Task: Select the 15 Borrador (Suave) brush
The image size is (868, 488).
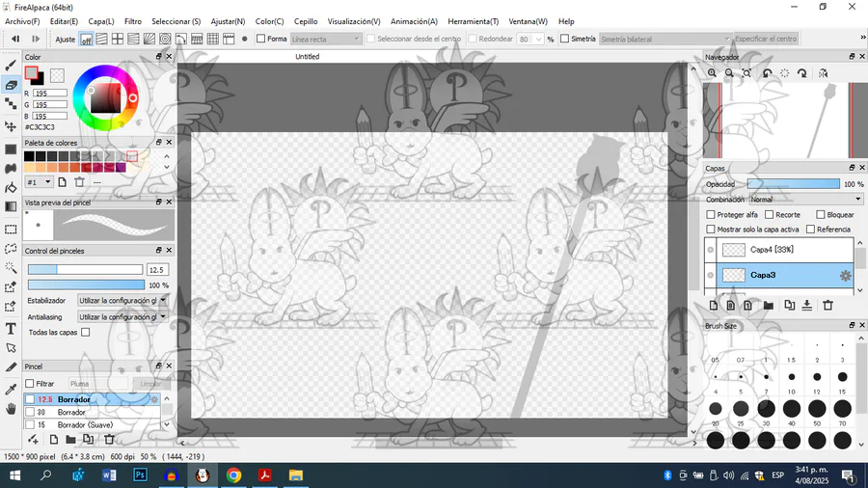Action: (92, 425)
